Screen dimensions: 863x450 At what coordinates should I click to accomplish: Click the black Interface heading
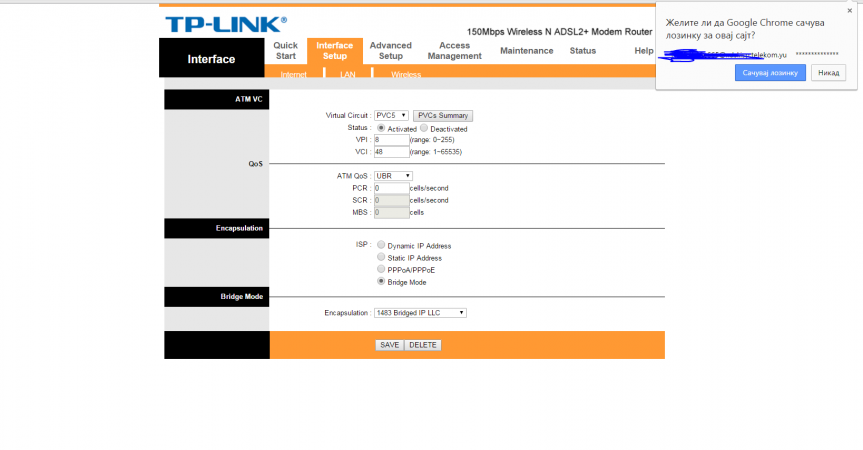point(211,59)
